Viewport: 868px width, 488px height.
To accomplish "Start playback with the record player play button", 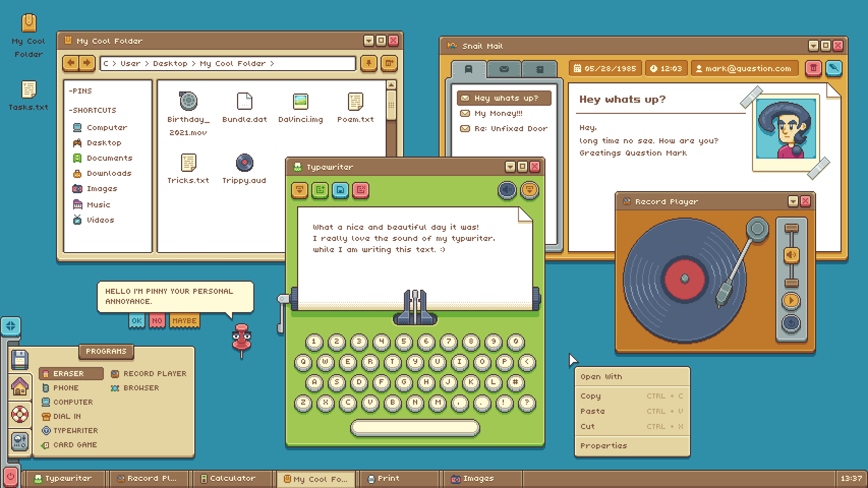I will click(791, 300).
